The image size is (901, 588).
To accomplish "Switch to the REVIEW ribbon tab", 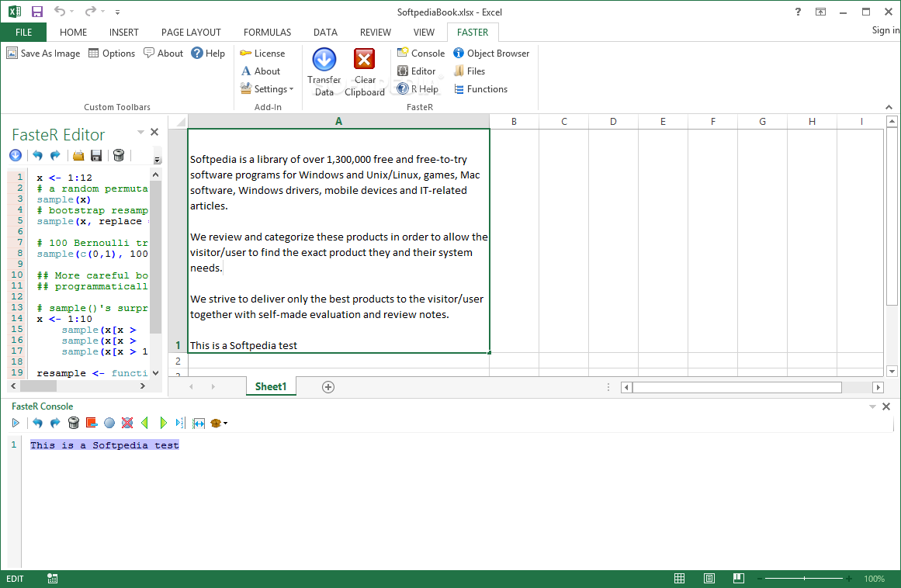I will point(376,32).
